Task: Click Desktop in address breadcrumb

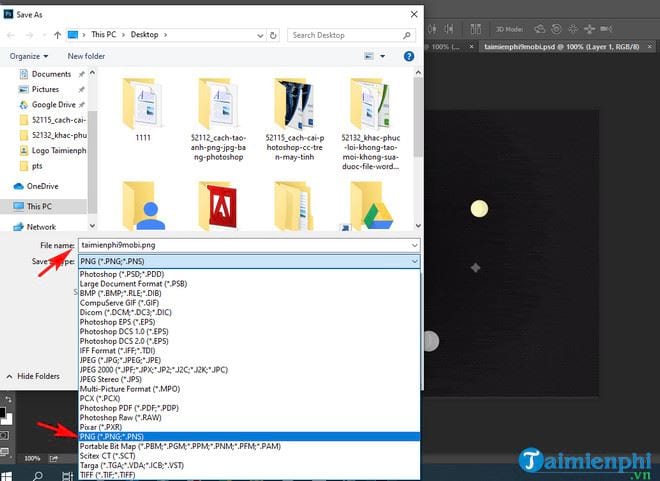Action: point(144,35)
